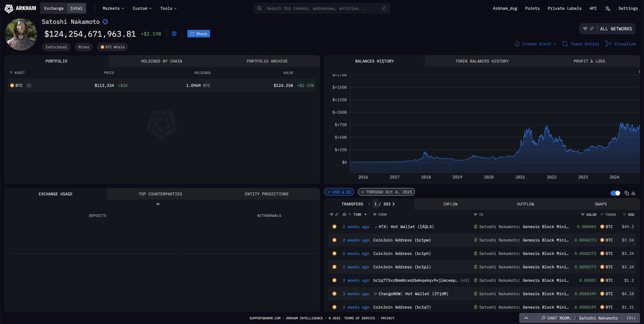Click the filter icon beside the TO column
The height and width of the screenshot is (324, 644).
coord(475,215)
